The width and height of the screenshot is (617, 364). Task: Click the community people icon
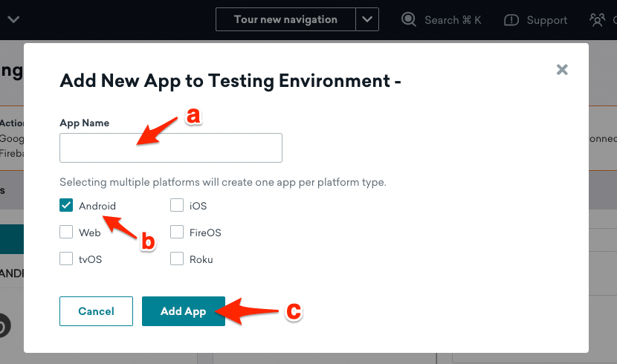click(597, 19)
